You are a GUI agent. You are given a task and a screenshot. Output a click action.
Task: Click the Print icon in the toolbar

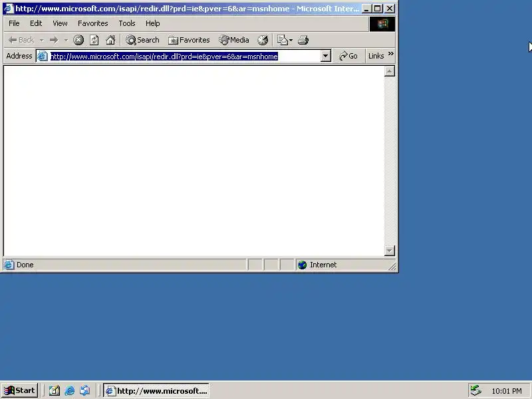pyautogui.click(x=303, y=40)
